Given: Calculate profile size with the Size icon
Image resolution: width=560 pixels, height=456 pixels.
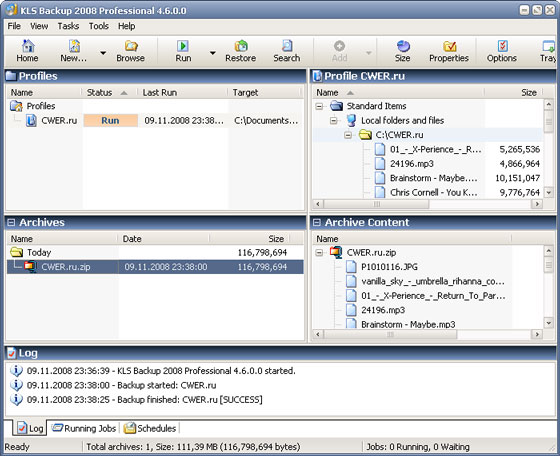Looking at the screenshot, I should (x=402, y=51).
